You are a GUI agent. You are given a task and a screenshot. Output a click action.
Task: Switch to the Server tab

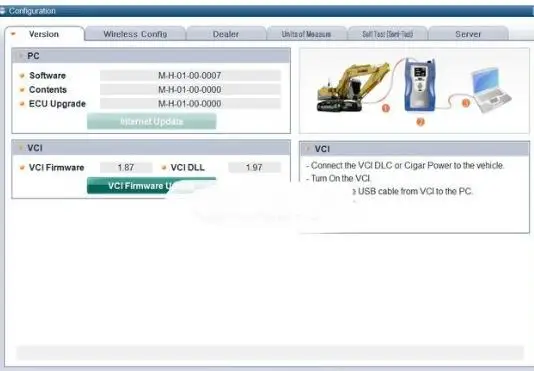point(468,34)
